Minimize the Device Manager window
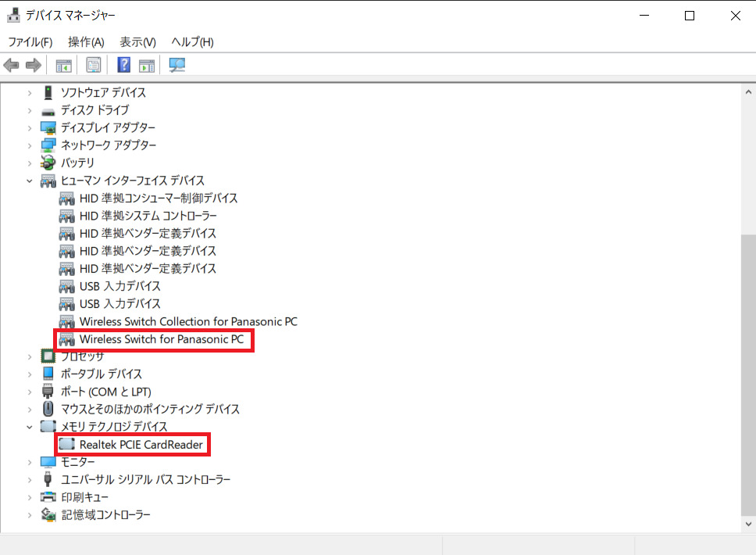Viewport: 756px width, 555px height. [x=644, y=16]
